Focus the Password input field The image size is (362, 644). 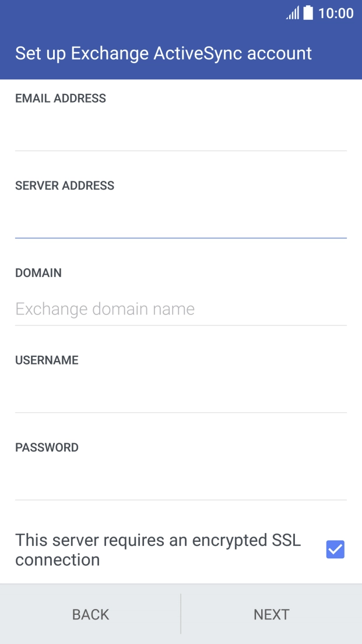tap(181, 483)
